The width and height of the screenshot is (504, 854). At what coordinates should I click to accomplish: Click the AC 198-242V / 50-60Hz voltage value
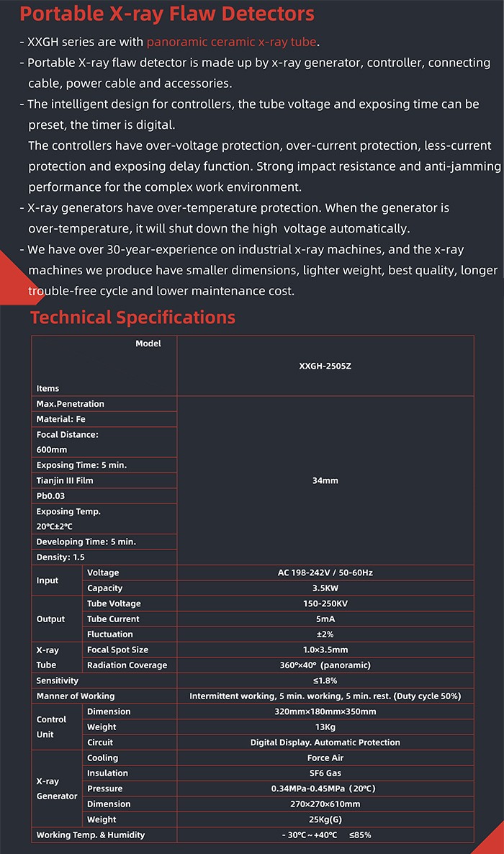(325, 572)
